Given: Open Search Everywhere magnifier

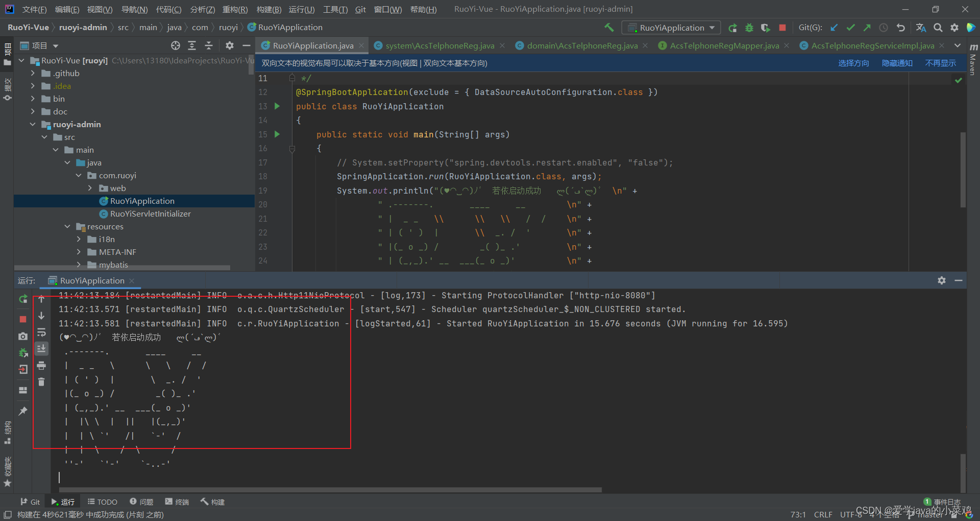Looking at the screenshot, I should (x=938, y=28).
